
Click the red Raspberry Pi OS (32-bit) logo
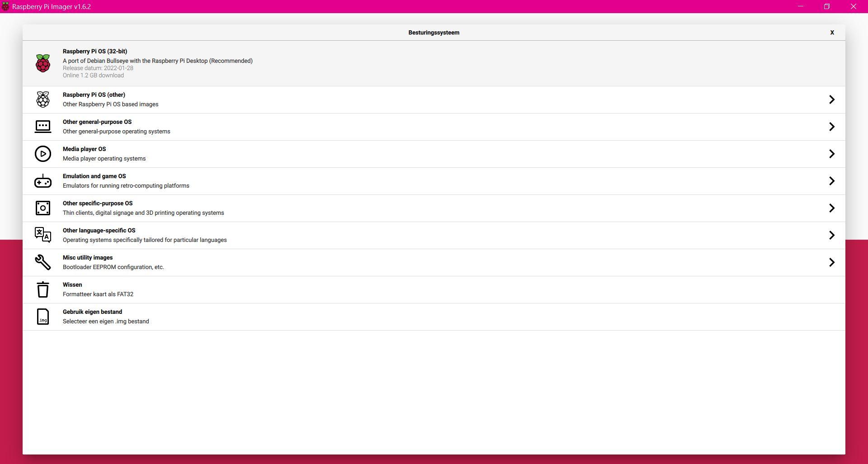pyautogui.click(x=43, y=63)
